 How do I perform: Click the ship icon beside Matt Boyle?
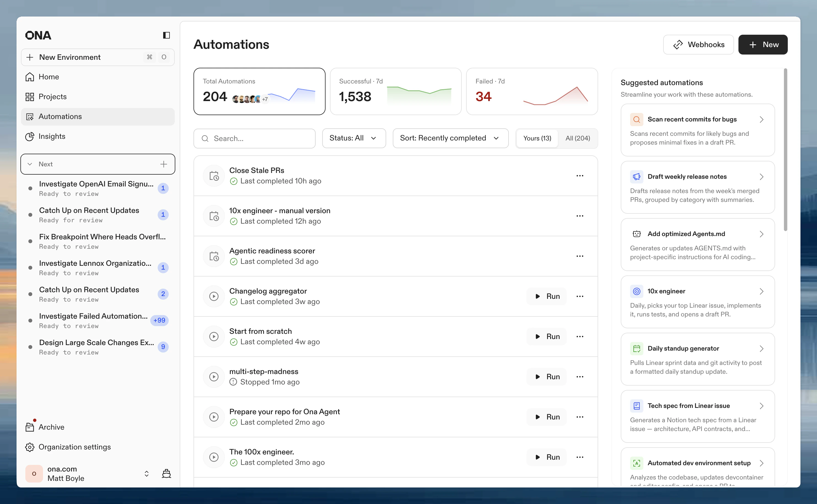tap(166, 473)
